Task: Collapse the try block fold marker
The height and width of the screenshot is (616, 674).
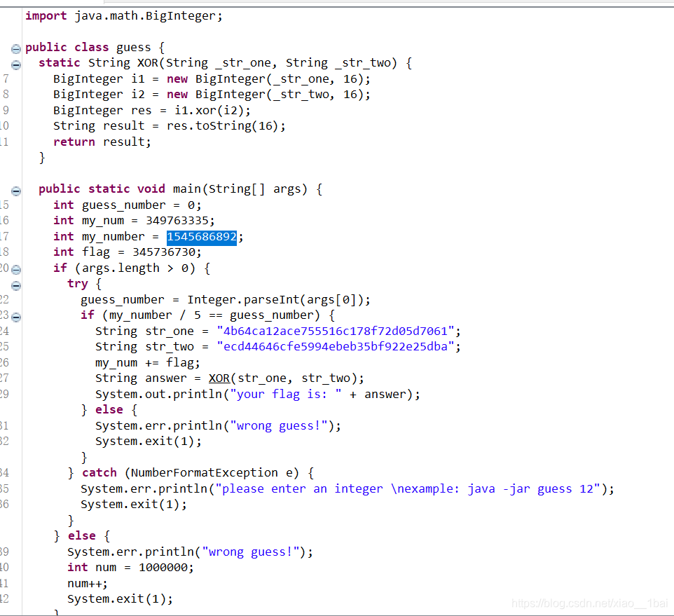Action: tap(16, 285)
